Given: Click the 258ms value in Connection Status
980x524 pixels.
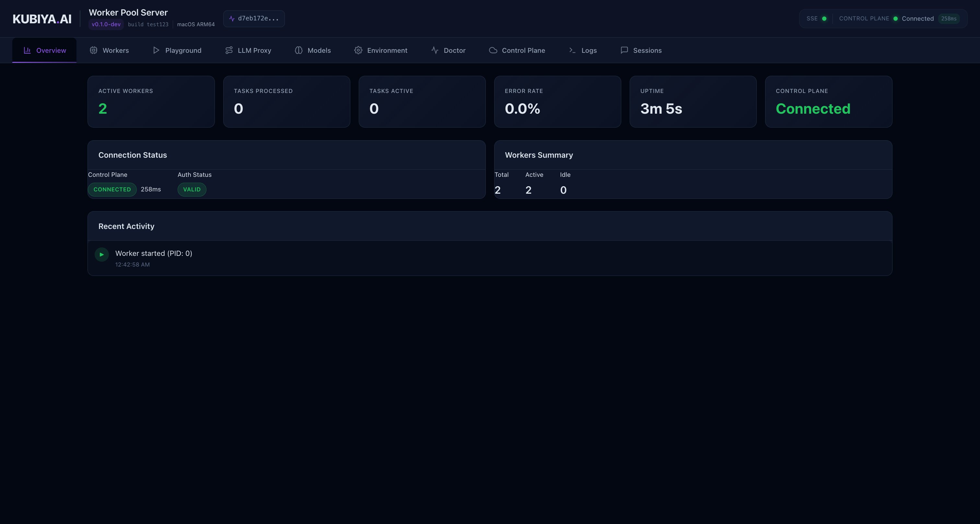Looking at the screenshot, I should (x=151, y=189).
